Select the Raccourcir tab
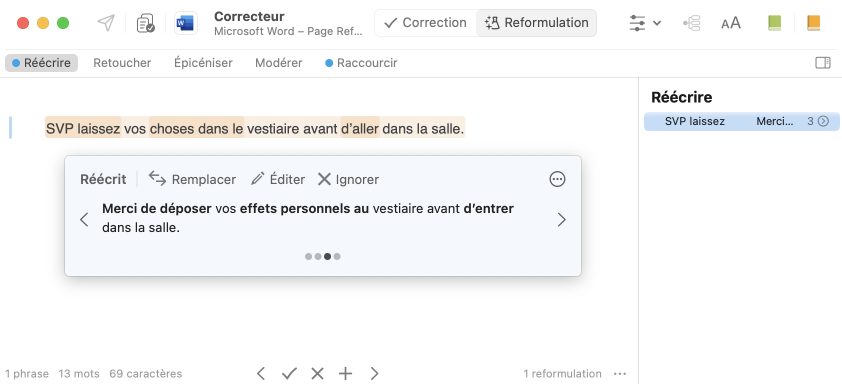This screenshot has height=384, width=842. coord(361,63)
